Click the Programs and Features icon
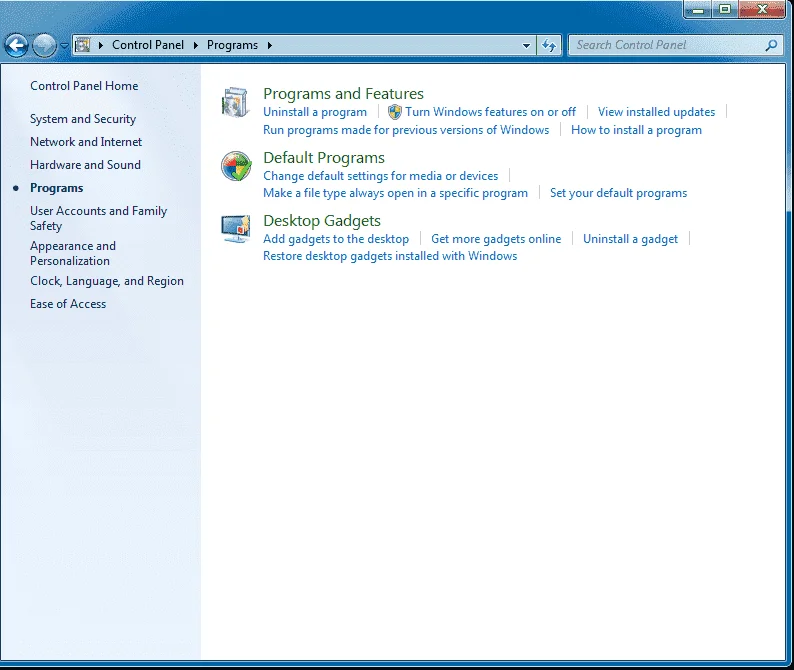 [235, 103]
